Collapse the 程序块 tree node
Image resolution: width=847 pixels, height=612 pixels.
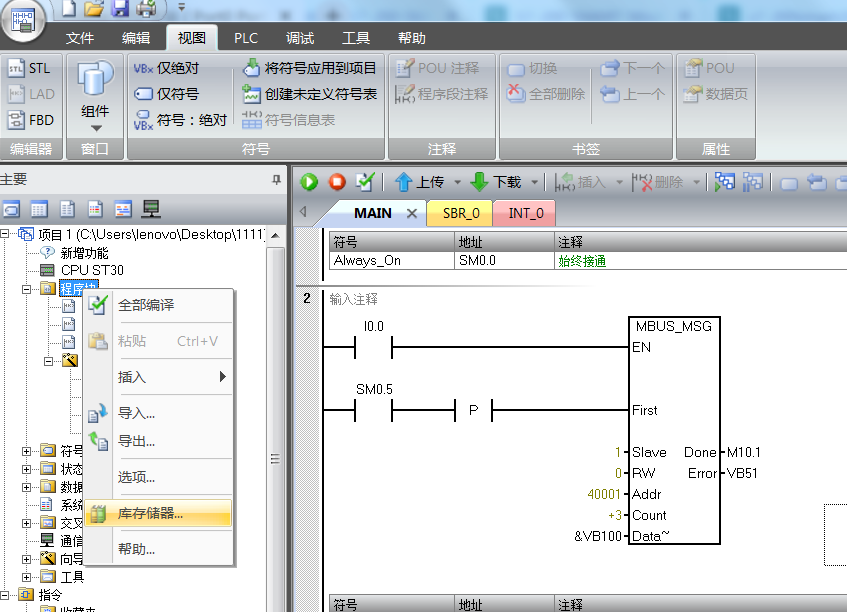tap(27, 289)
